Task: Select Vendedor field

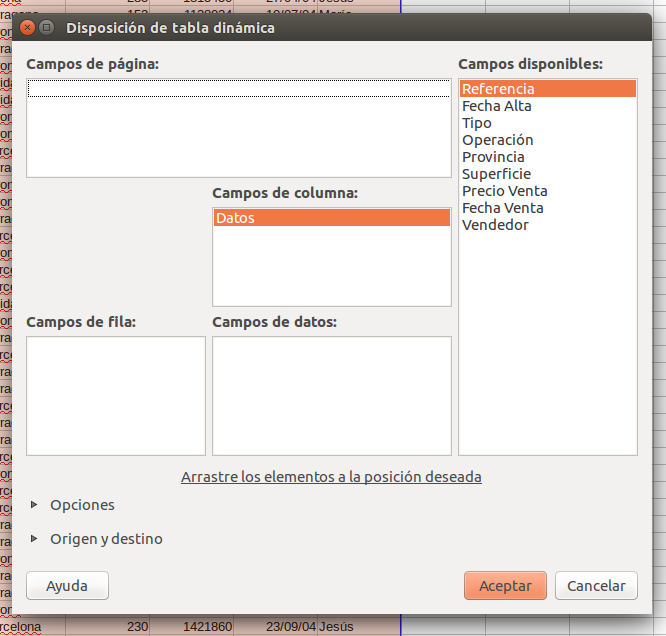Action: click(547, 225)
